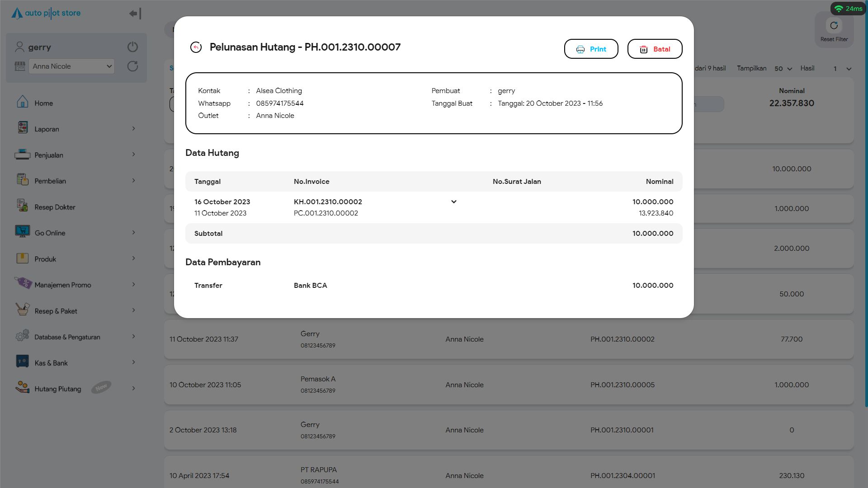Viewport: 868px width, 488px height.
Task: Open Resep Dokter menu item
Action: (x=55, y=207)
